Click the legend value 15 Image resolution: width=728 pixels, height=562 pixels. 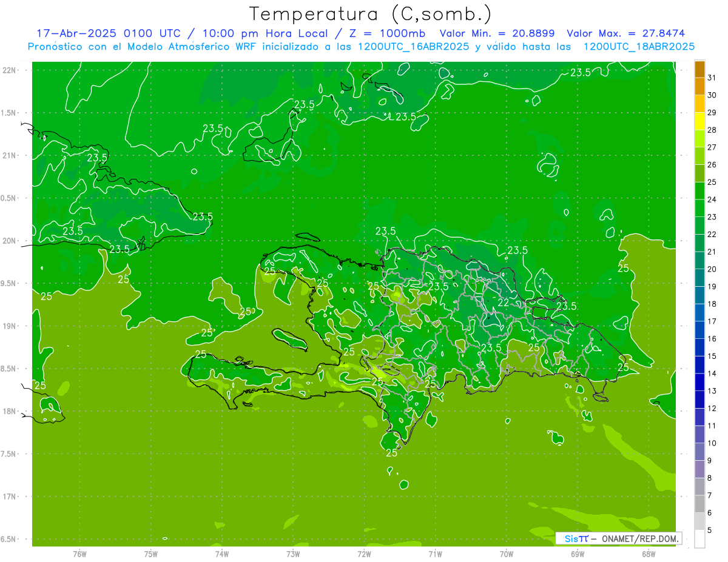(712, 356)
